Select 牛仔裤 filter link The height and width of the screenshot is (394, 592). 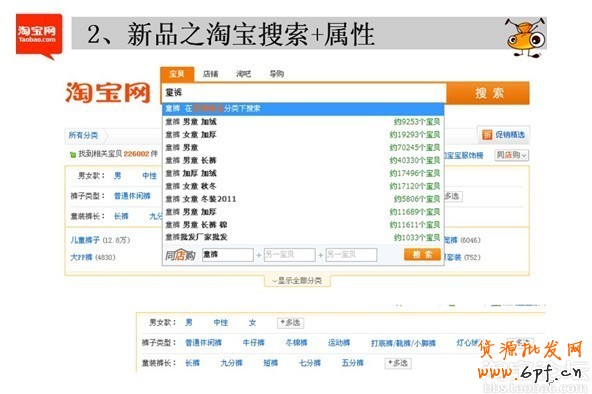pos(253,343)
